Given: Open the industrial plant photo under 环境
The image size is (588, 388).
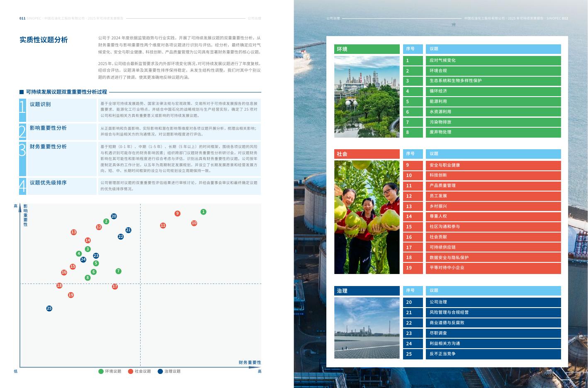Looking at the screenshot, I should click(367, 97).
